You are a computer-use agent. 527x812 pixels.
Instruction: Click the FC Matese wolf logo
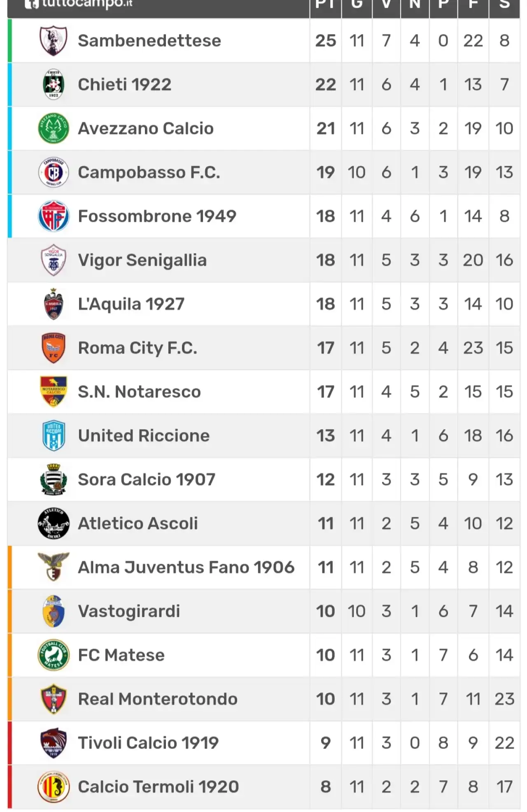tap(54, 655)
